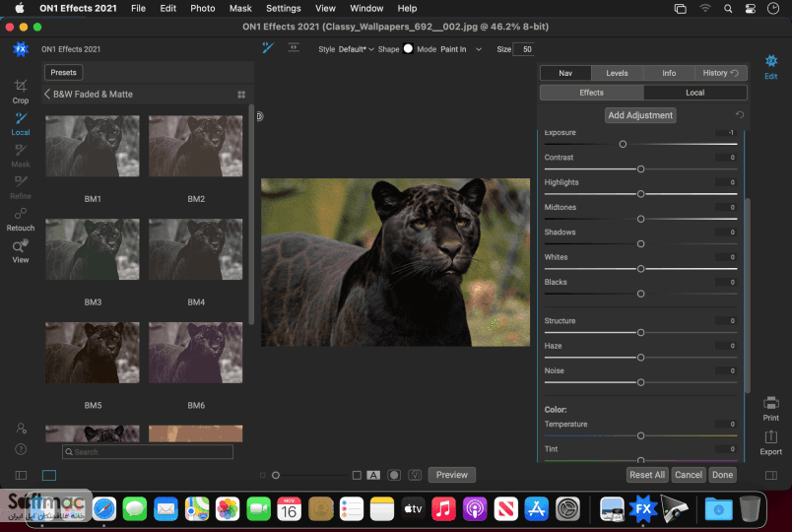792x532 pixels.
Task: Switch preset thumbnails to grid view
Action: pyautogui.click(x=241, y=95)
